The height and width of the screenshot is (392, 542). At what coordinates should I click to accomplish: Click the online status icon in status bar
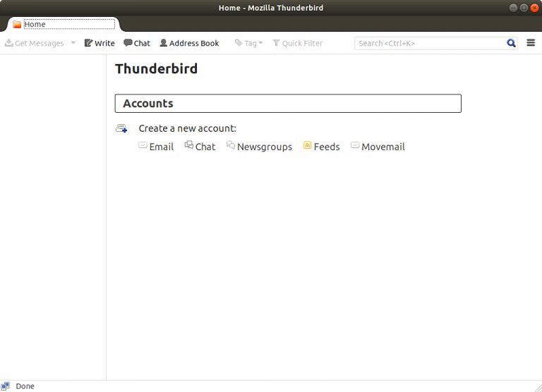click(x=5, y=386)
